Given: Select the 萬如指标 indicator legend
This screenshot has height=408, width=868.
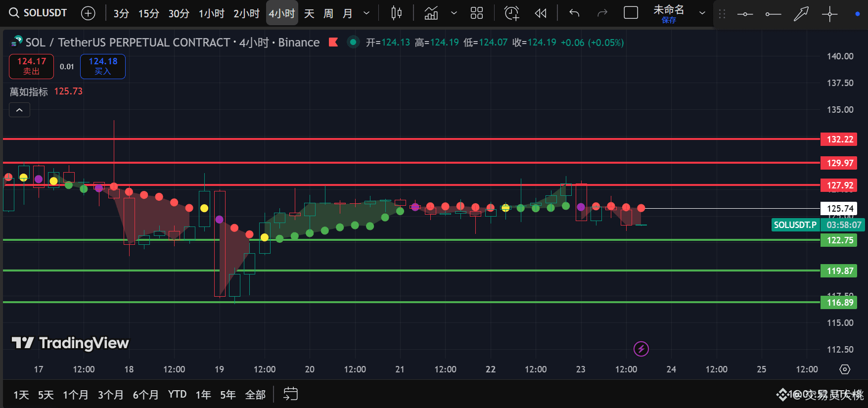Looking at the screenshot, I should click(29, 91).
